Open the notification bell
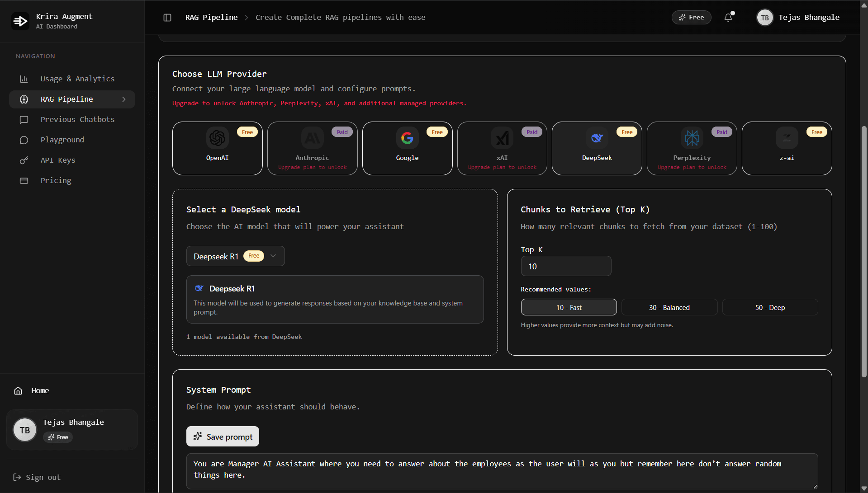 (x=728, y=17)
